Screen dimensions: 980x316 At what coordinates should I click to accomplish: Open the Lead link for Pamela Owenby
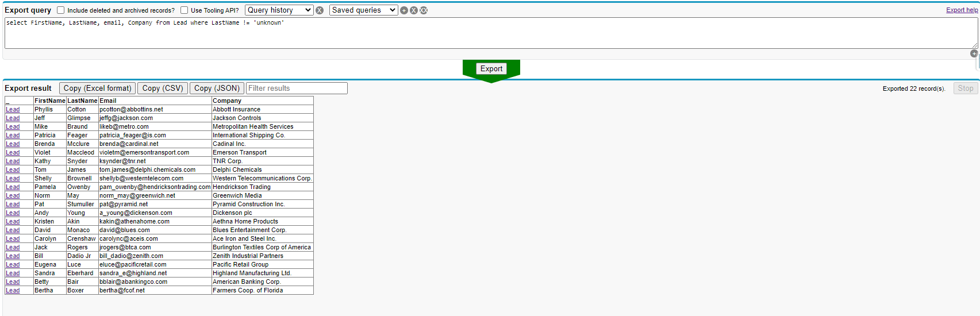pyautogui.click(x=13, y=187)
